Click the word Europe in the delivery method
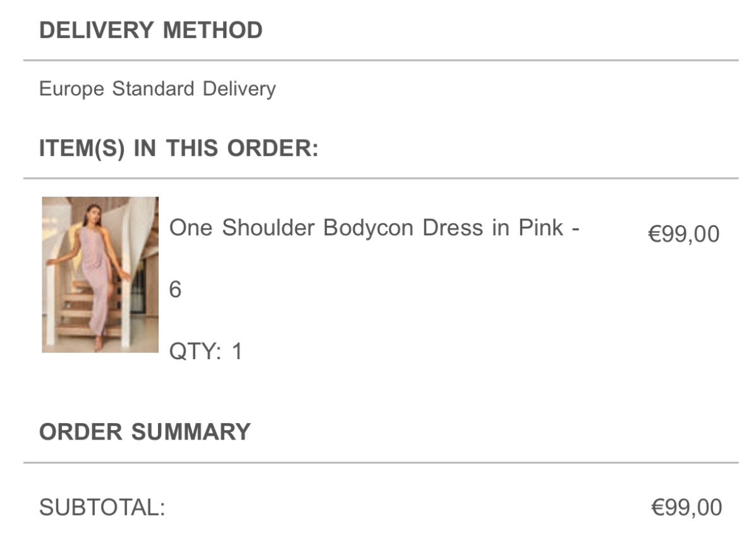Screen dimensions: 756x554 tap(71, 89)
